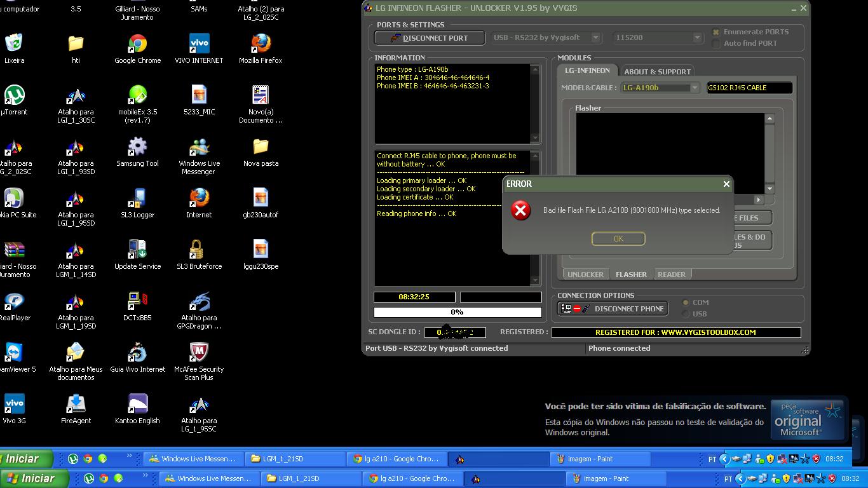This screenshot has height=488, width=868.
Task: Toggle the Enumerate PORTS checkbox
Action: click(716, 32)
